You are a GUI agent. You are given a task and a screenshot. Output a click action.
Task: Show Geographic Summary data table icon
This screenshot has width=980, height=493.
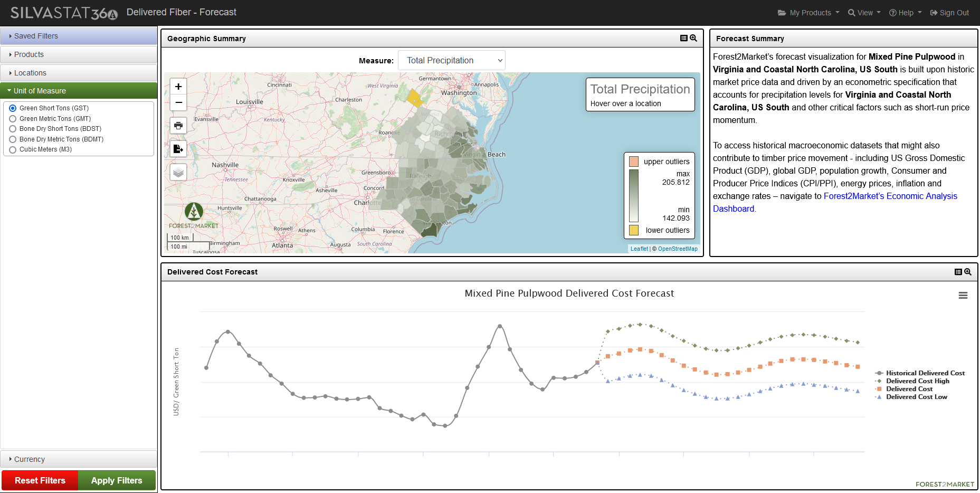tap(684, 38)
